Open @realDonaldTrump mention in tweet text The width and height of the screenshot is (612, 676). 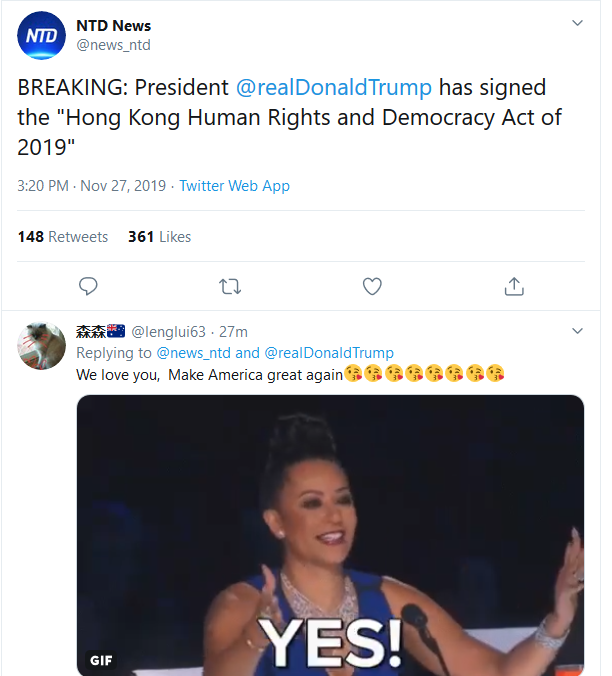pyautogui.click(x=334, y=87)
